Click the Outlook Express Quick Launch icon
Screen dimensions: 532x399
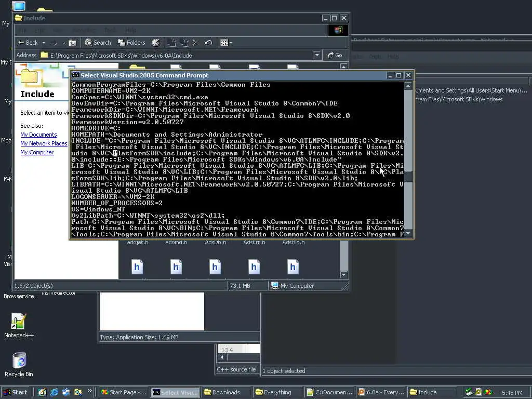coord(66,392)
